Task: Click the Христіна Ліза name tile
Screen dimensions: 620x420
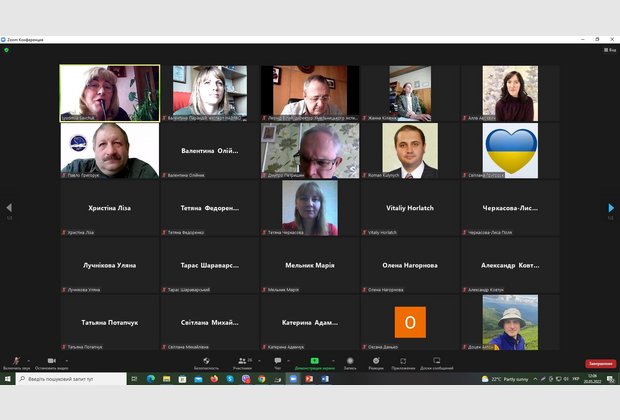Action: click(x=110, y=208)
